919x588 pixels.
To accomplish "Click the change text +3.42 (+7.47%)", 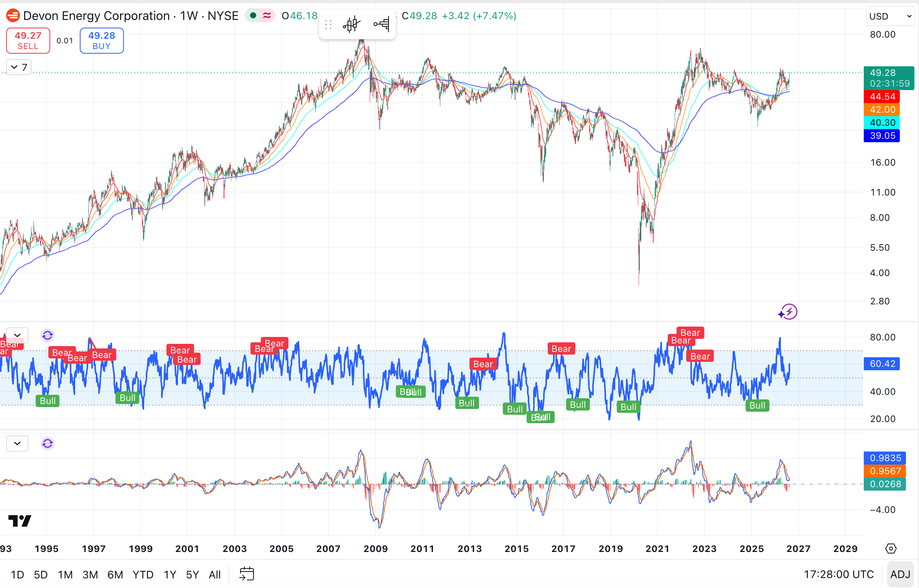I will 479,16.
